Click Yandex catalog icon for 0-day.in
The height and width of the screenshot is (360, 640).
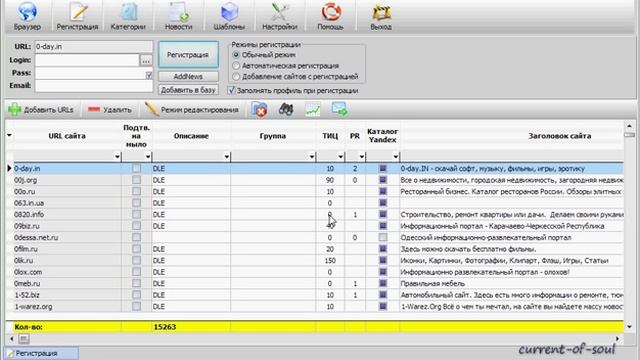click(x=383, y=168)
